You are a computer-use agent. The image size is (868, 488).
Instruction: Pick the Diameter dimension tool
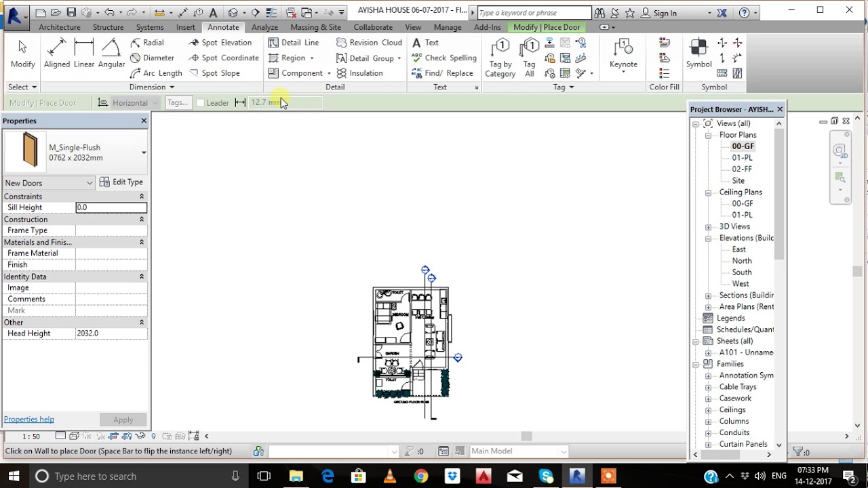pyautogui.click(x=152, y=58)
